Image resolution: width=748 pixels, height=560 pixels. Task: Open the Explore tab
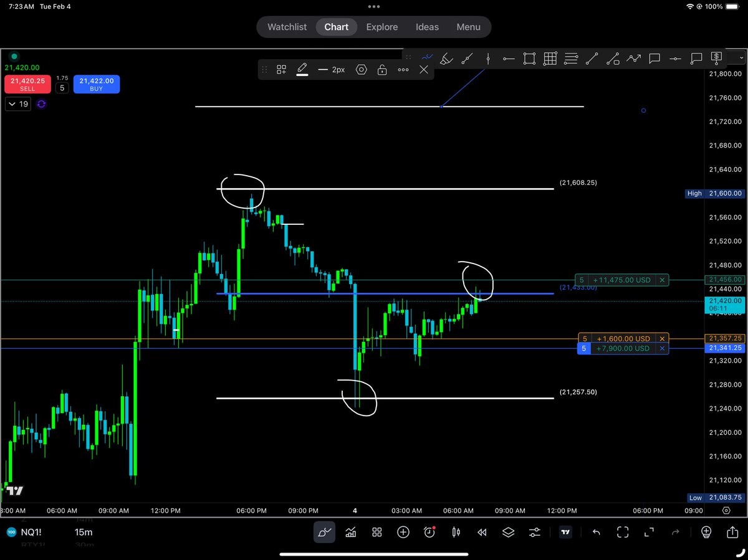click(x=382, y=27)
